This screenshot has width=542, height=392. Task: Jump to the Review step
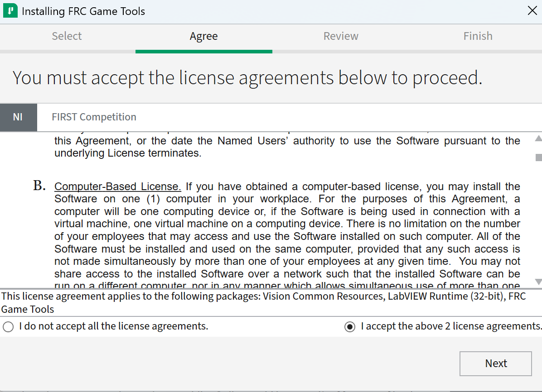coord(341,36)
